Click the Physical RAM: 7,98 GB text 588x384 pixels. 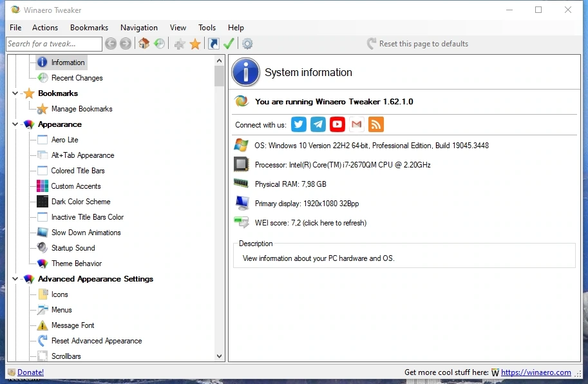click(290, 184)
